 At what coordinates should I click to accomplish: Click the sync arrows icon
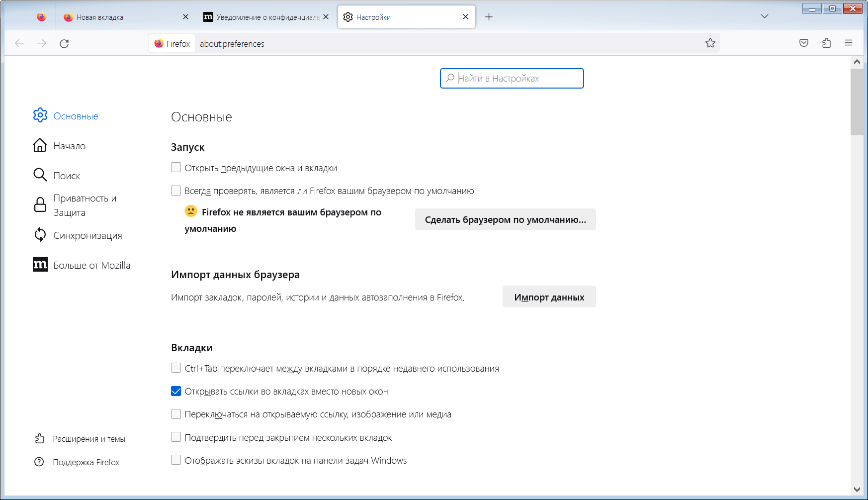[40, 234]
